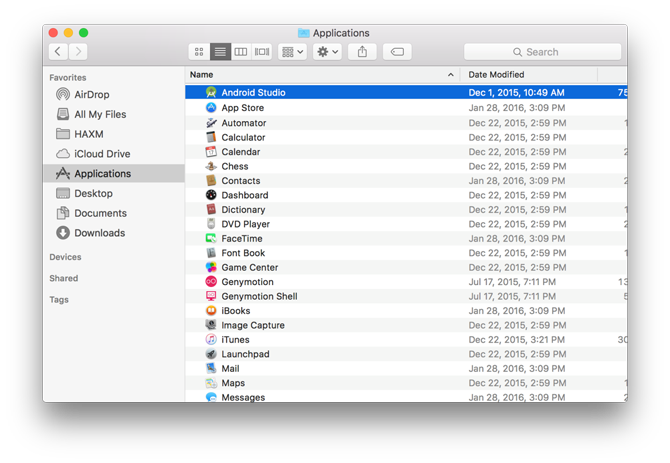Click the Genymotion Shell icon
This screenshot has width=670, height=463.
point(211,296)
